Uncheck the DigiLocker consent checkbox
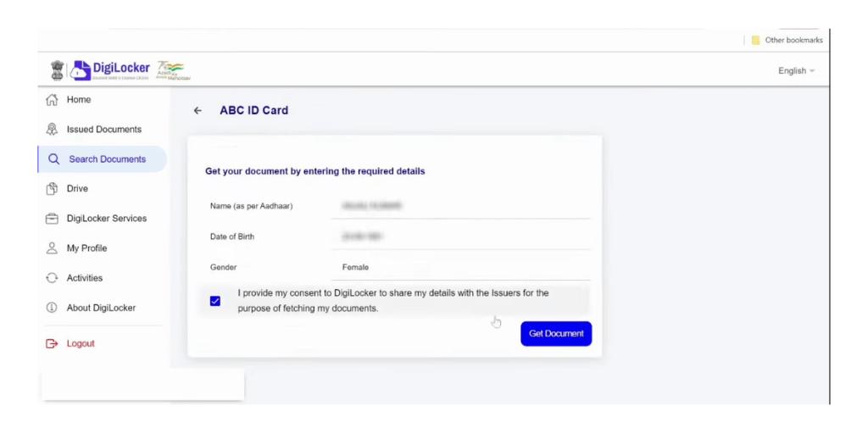The height and width of the screenshot is (428, 868). [215, 301]
